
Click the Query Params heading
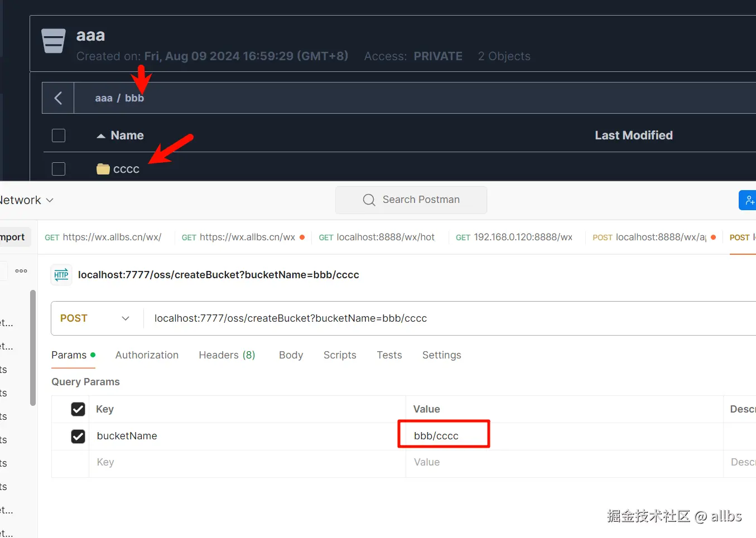85,382
